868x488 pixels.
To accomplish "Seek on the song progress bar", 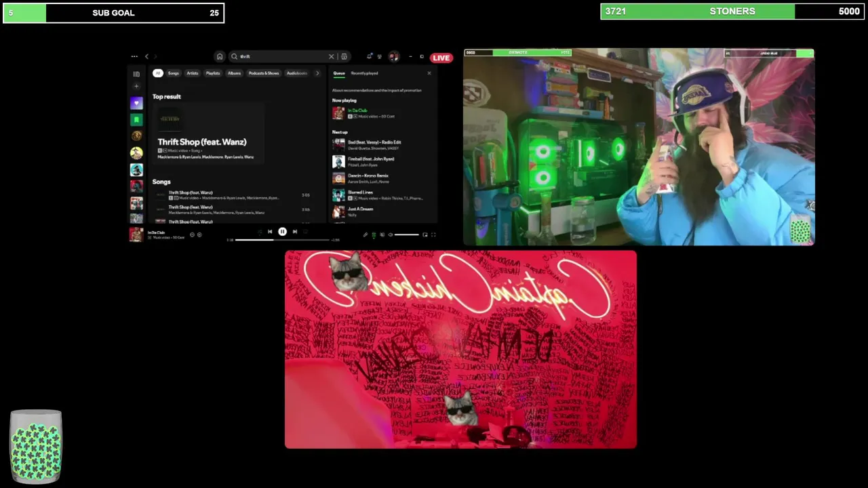I will coord(282,239).
